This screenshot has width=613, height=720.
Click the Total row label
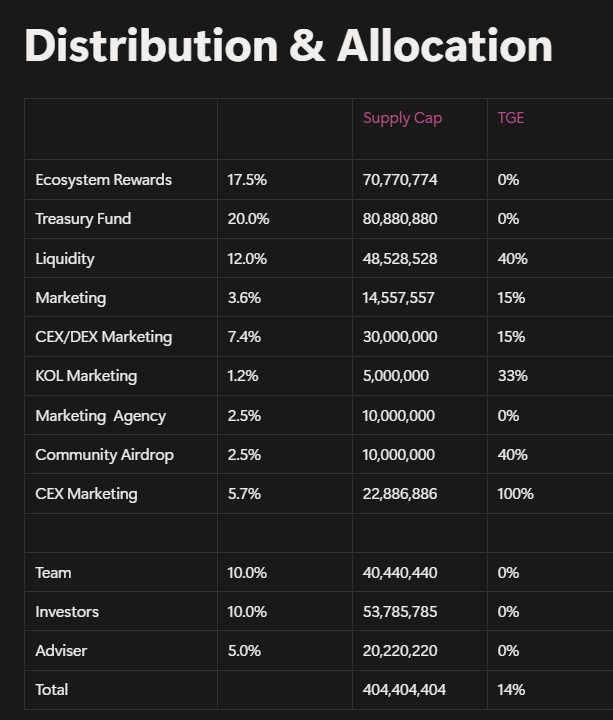pyautogui.click(x=52, y=690)
